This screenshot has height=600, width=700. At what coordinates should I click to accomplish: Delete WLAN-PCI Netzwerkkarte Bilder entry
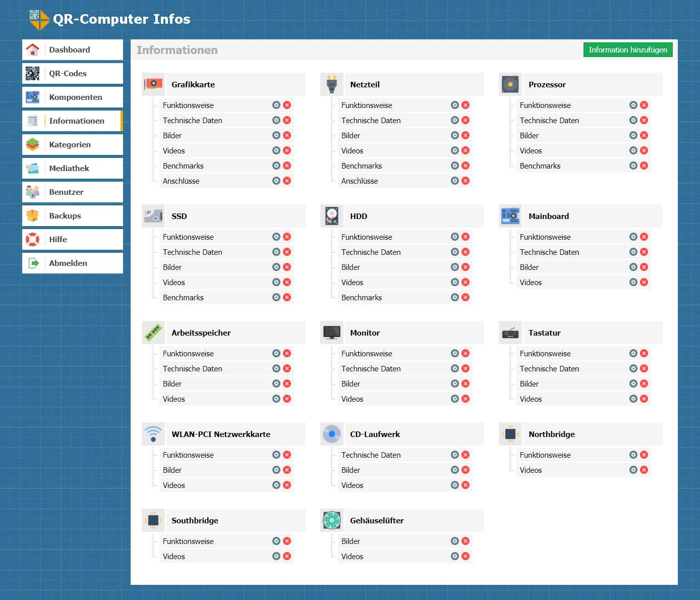click(x=287, y=470)
